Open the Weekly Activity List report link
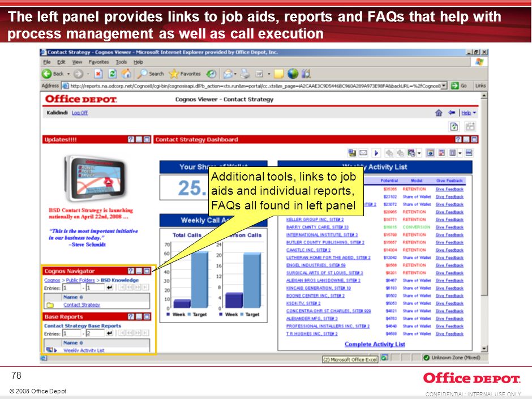532x399 pixels. tap(84, 350)
